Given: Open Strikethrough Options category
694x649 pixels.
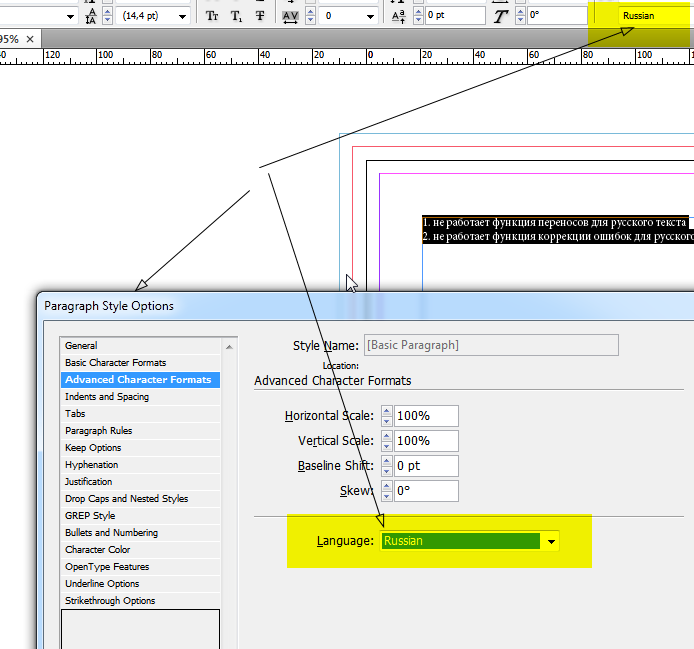Looking at the screenshot, I should click(x=140, y=601).
